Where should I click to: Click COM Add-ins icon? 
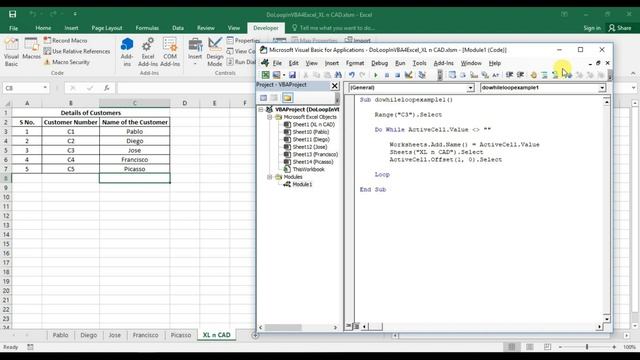click(x=170, y=52)
